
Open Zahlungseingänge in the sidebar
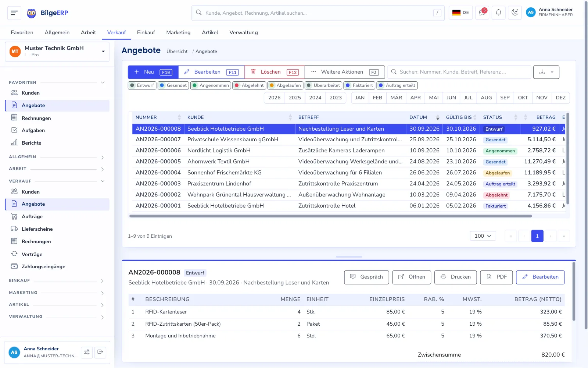tap(43, 266)
